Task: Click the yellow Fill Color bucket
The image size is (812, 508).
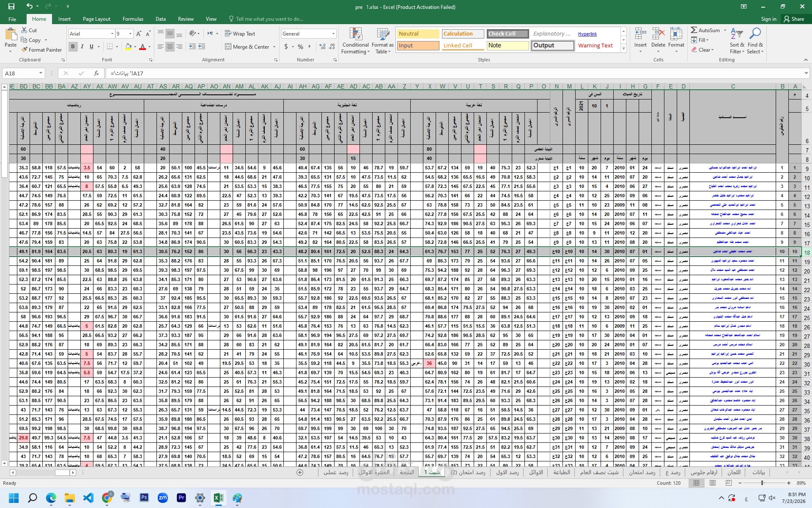Action: (x=128, y=47)
